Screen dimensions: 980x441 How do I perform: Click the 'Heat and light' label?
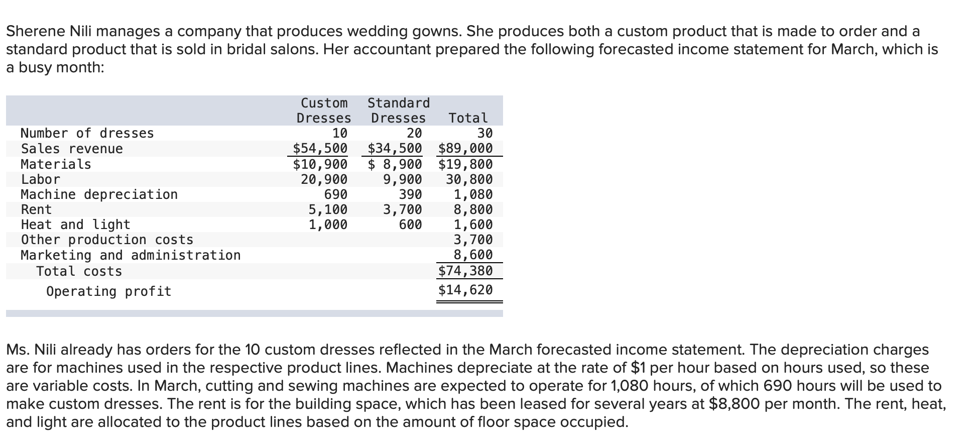75,225
